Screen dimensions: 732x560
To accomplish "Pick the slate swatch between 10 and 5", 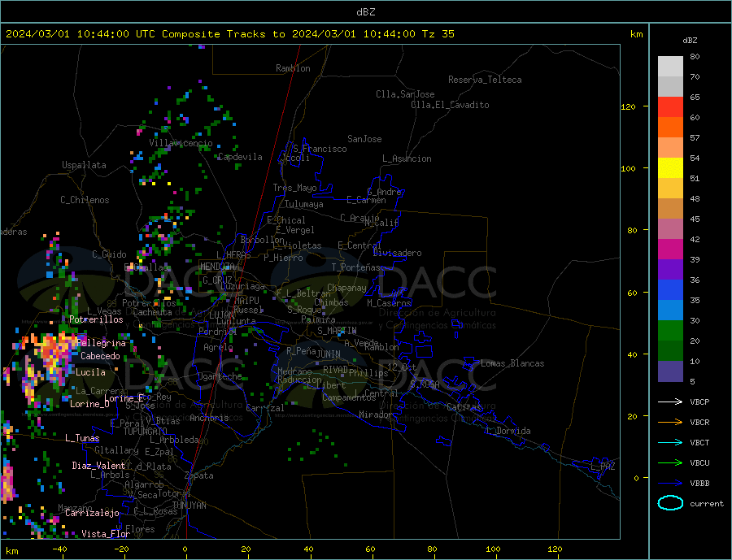I will point(670,371).
